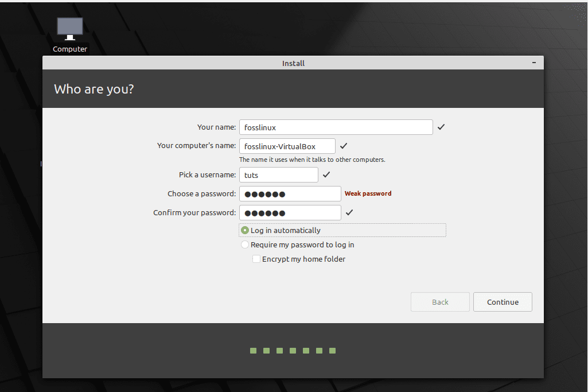This screenshot has width=588, height=392.
Task: Select the username field containing tuts
Action: point(278,174)
